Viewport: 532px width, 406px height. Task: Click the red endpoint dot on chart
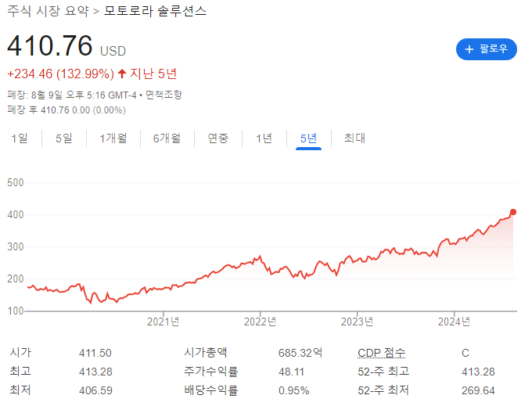tap(513, 212)
